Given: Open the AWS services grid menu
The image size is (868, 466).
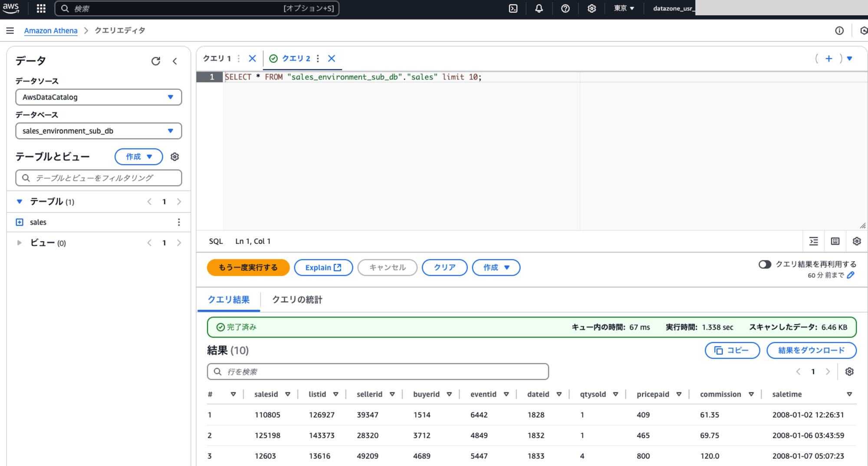Looking at the screenshot, I should (41, 8).
